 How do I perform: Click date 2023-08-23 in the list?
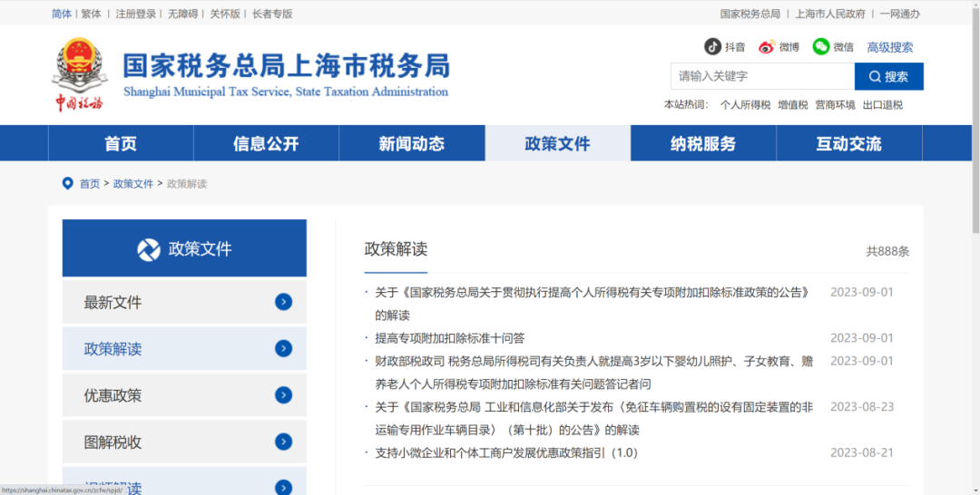coord(862,407)
